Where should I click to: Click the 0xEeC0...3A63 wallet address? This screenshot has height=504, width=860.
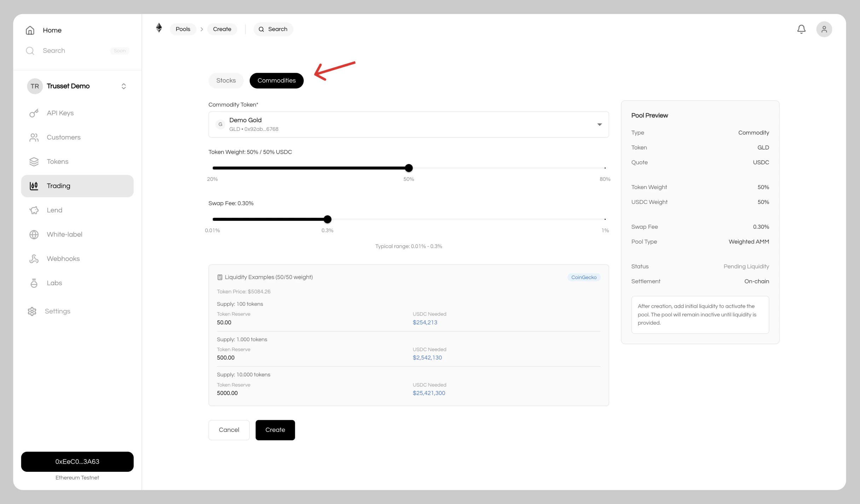pyautogui.click(x=77, y=461)
